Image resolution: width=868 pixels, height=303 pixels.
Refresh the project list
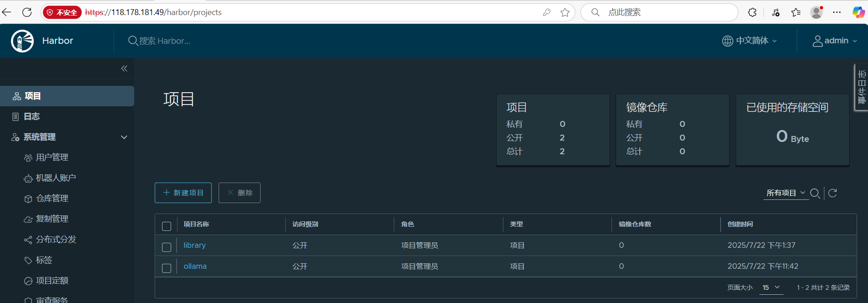coord(832,193)
